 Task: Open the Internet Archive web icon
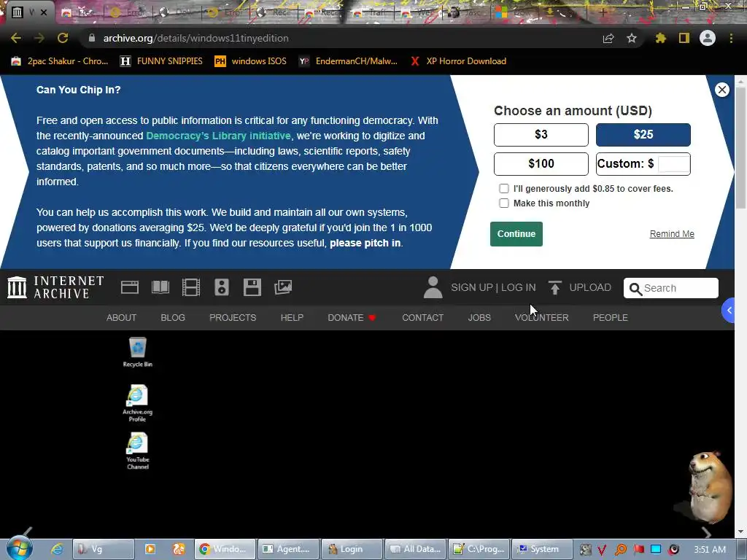pyautogui.click(x=130, y=287)
